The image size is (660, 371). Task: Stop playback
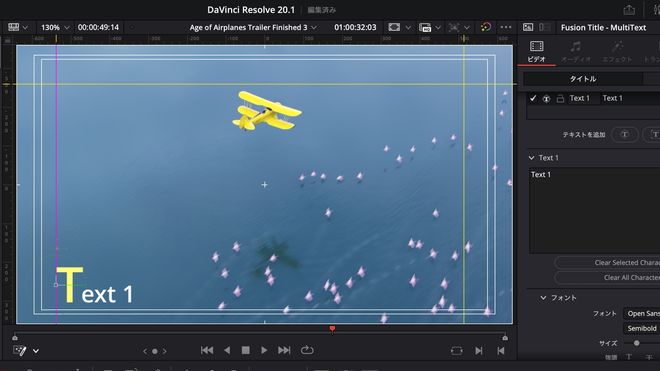tap(245, 350)
